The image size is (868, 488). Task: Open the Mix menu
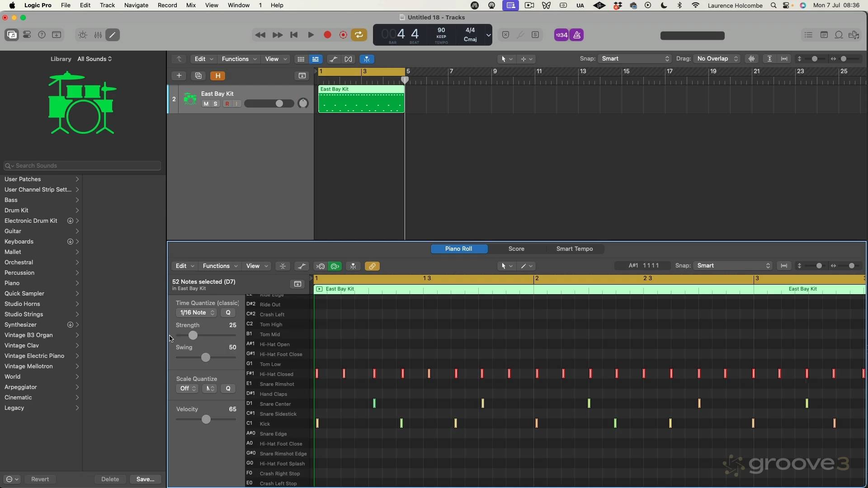coord(191,5)
